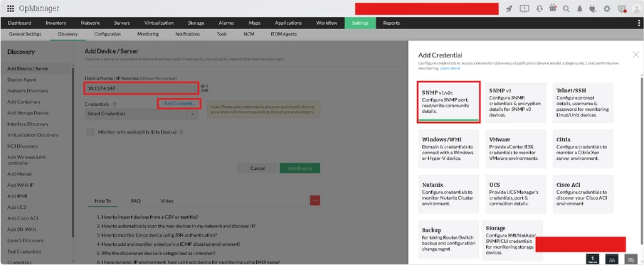Click the binoculars icon in bottom bar
This screenshot has width=644, height=265.
(612, 259)
